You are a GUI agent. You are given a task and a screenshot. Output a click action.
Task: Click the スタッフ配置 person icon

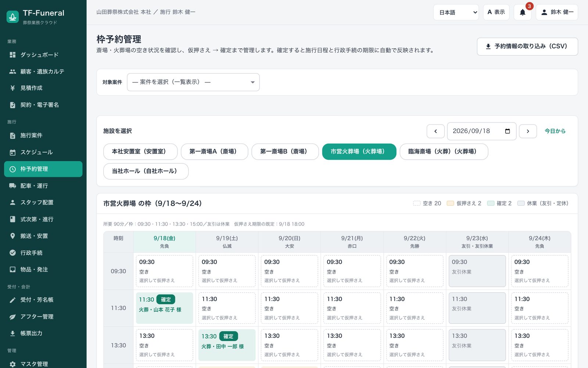click(x=12, y=202)
